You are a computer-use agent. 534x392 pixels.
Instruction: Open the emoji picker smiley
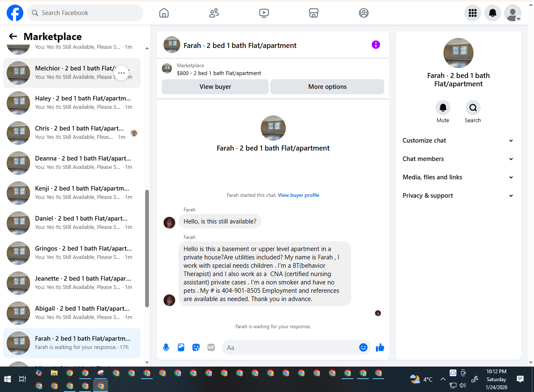[x=363, y=347]
